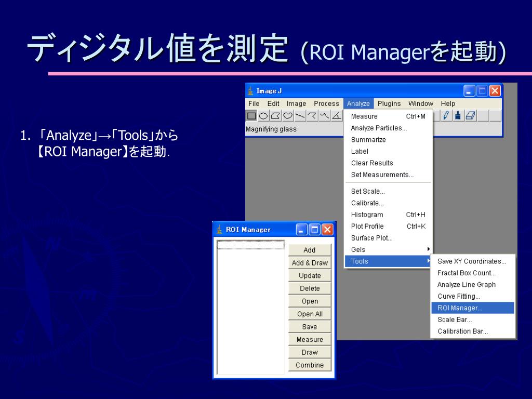The width and height of the screenshot is (532, 399).
Task: Open the File menu
Action: 254,103
